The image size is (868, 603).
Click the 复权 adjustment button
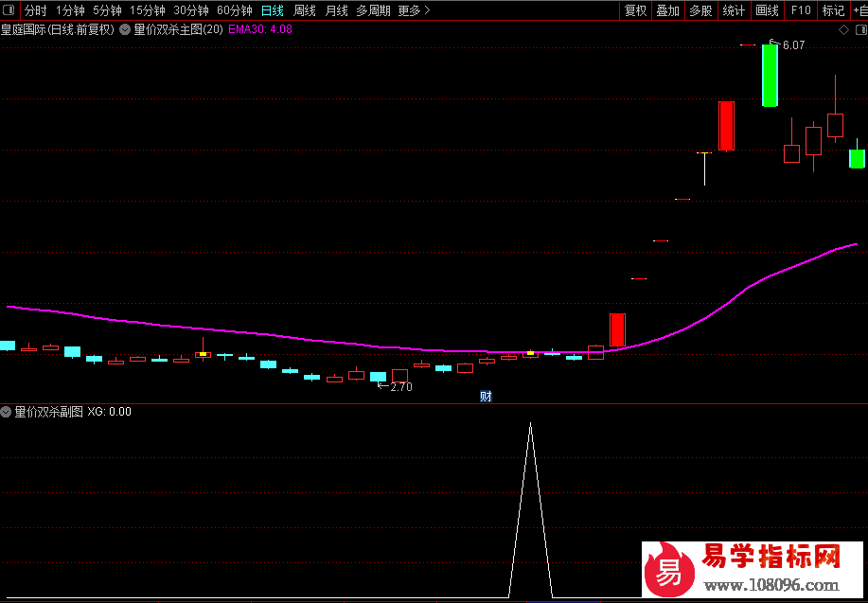pos(635,10)
